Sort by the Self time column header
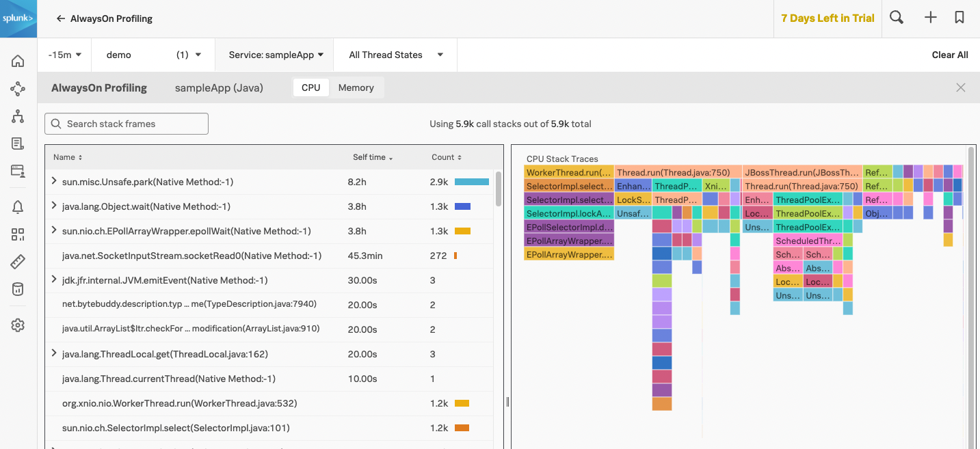This screenshot has width=980, height=449. (373, 157)
